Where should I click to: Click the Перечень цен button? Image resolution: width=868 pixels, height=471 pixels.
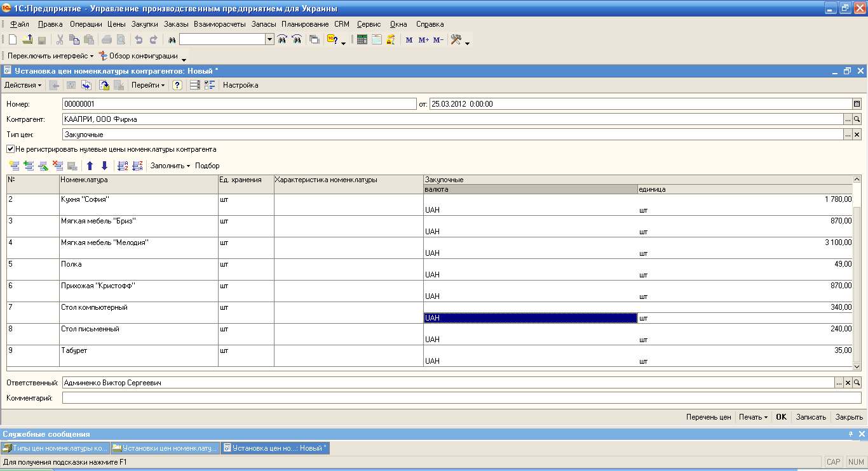[709, 417]
